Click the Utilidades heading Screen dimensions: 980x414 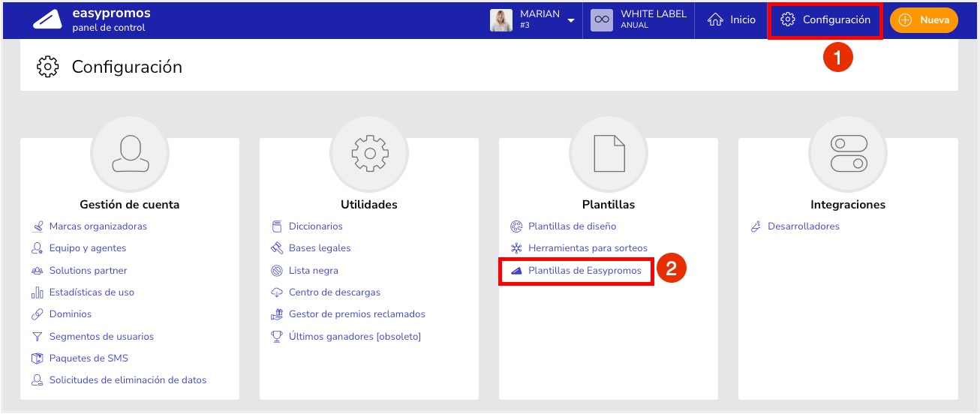coord(369,205)
